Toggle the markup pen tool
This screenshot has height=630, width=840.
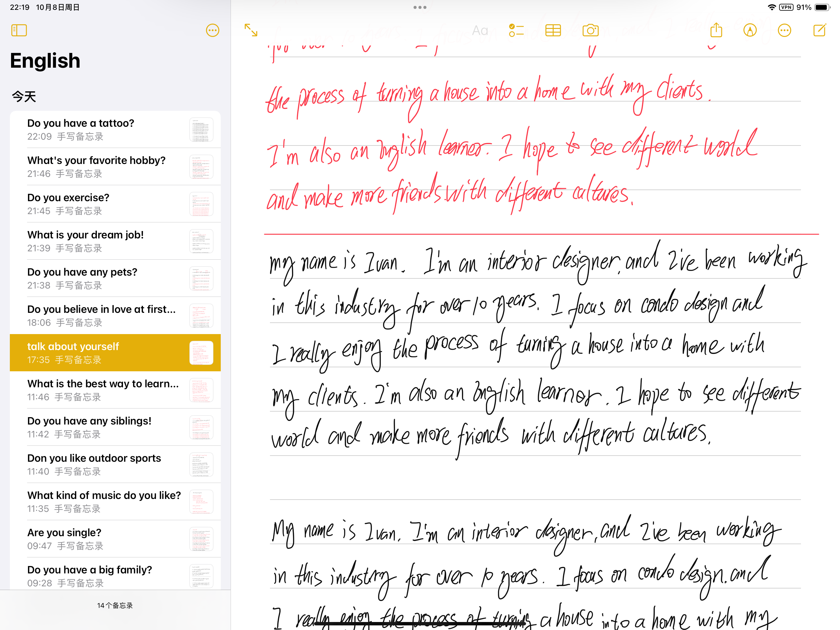750,30
